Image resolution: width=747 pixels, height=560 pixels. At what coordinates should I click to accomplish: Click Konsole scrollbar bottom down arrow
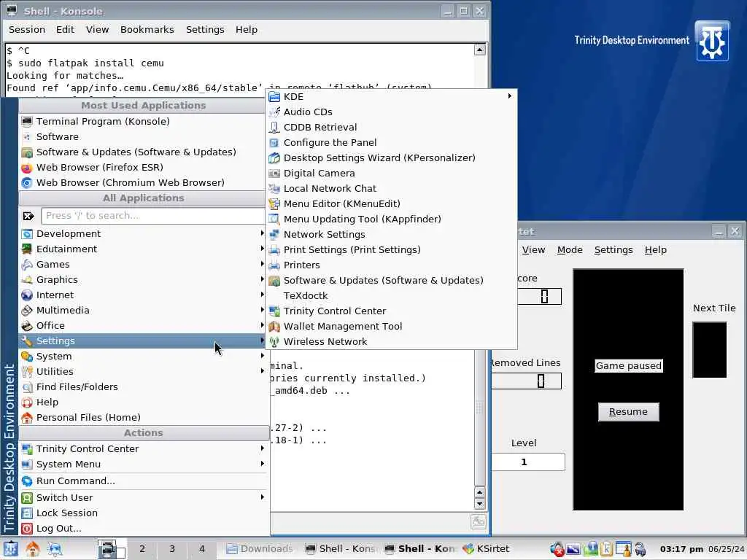480,504
